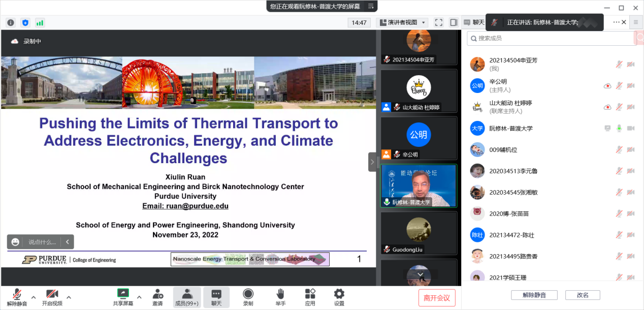Toggle camera icon for 阮修林-普渡大学

tap(631, 129)
